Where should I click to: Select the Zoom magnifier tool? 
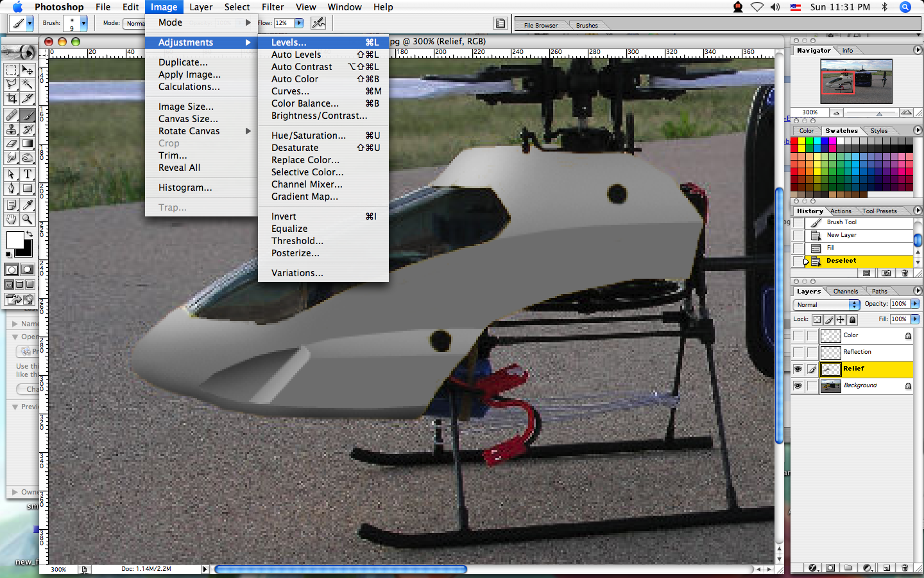(28, 219)
